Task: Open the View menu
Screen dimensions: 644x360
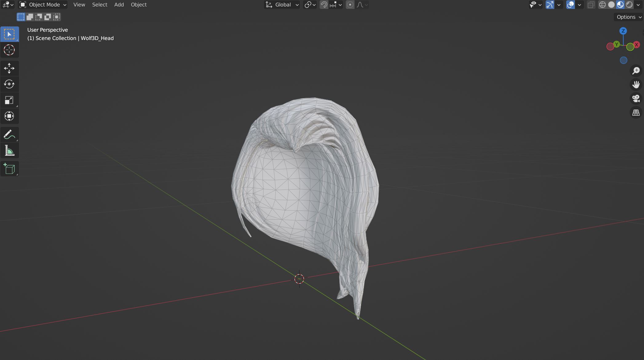Action: click(79, 5)
